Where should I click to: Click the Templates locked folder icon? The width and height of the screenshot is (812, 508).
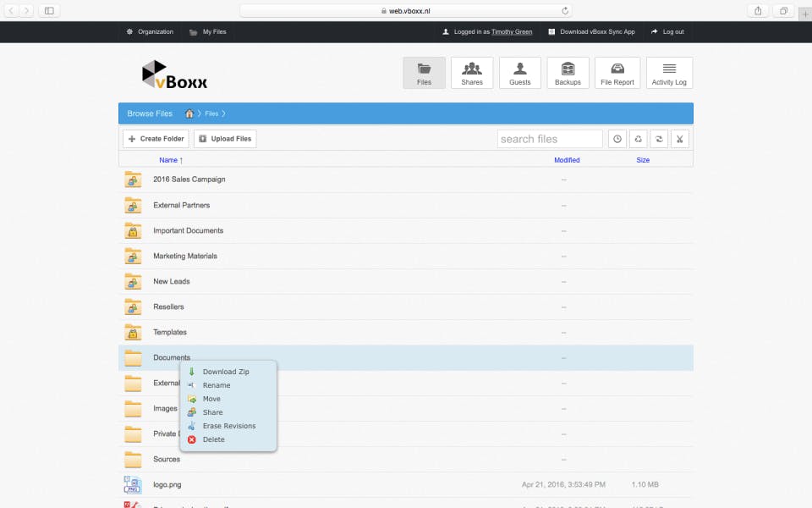click(133, 332)
